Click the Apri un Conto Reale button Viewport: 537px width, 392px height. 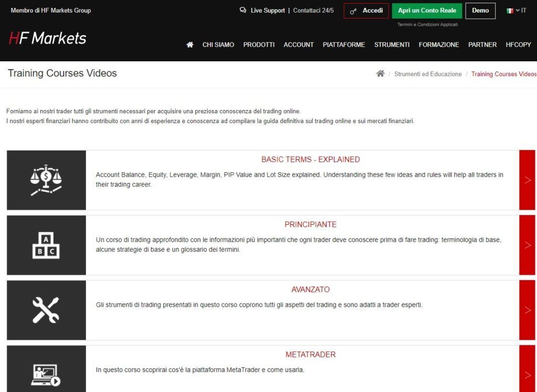(x=427, y=10)
